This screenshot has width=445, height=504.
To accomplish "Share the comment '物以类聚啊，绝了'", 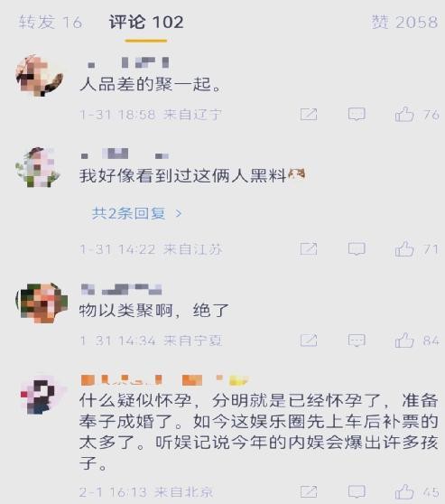I will pos(309,341).
